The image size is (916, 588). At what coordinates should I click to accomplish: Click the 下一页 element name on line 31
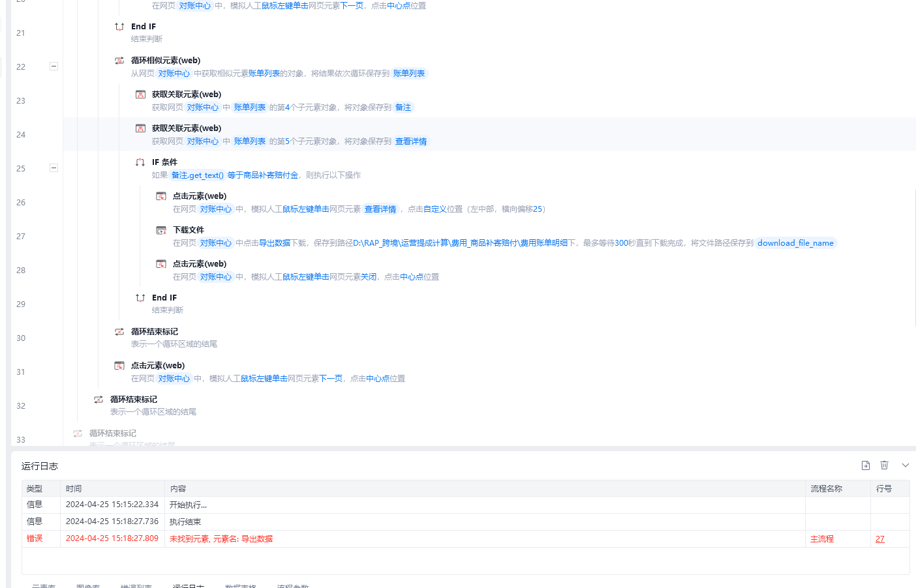(331, 379)
